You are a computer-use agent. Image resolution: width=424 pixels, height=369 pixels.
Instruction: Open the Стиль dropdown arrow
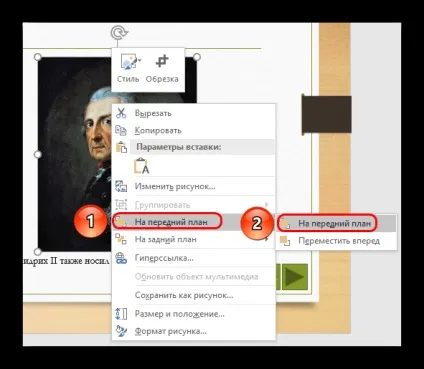click(139, 60)
